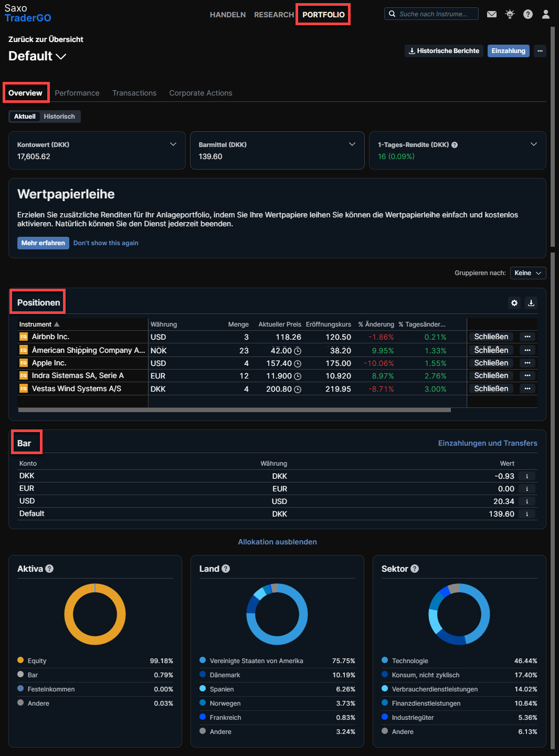
Task: Click the Technologie blue legend swatch
Action: (385, 660)
